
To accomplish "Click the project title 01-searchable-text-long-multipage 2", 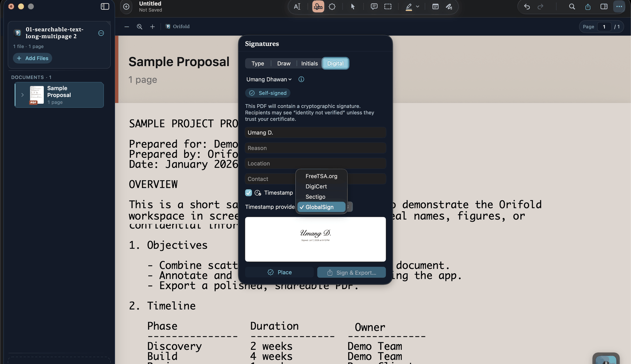I will (54, 33).
